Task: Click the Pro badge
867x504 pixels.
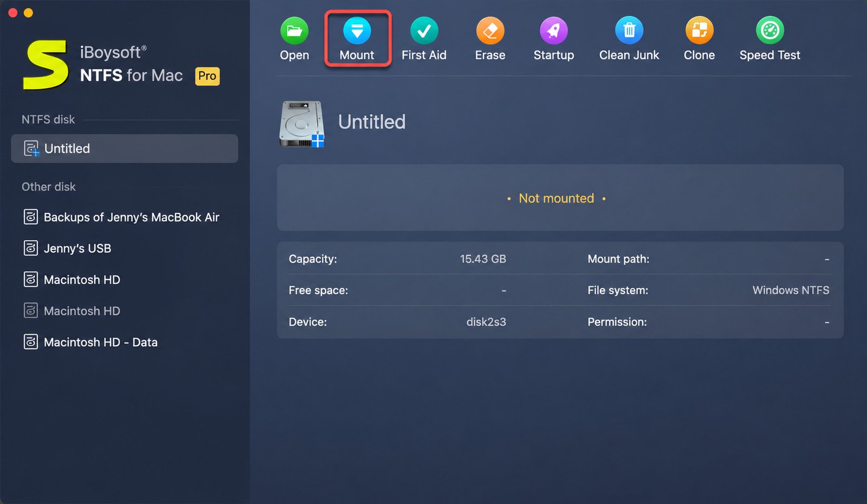Action: pos(208,76)
